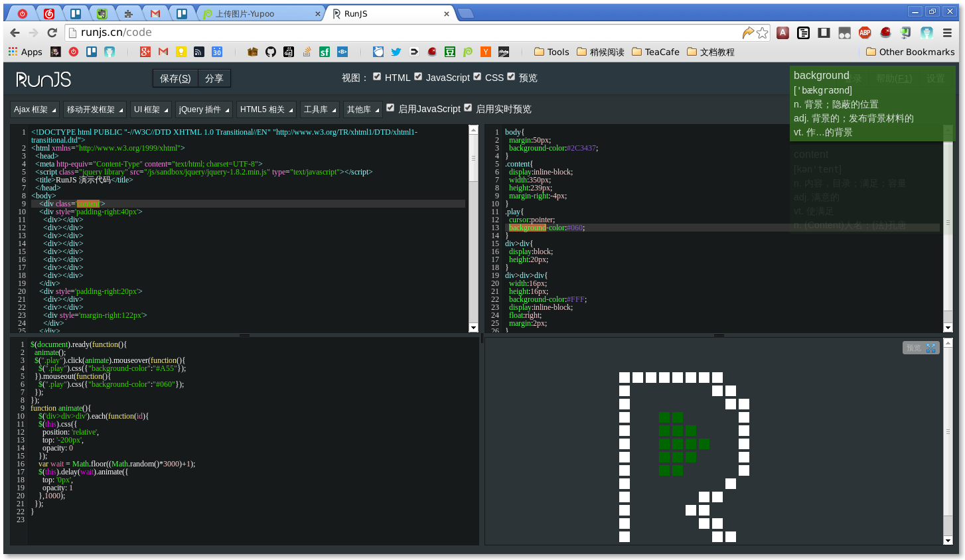Expand the 工具库 dropdown

coord(319,109)
